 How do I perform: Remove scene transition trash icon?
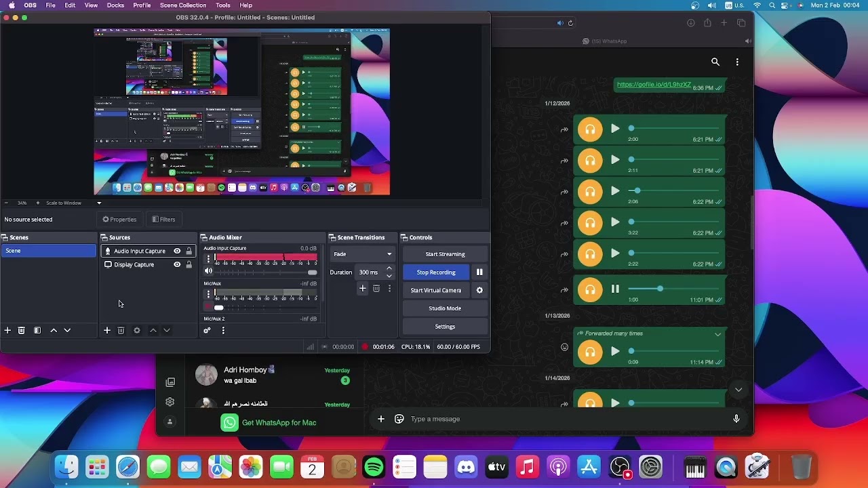[x=376, y=288]
